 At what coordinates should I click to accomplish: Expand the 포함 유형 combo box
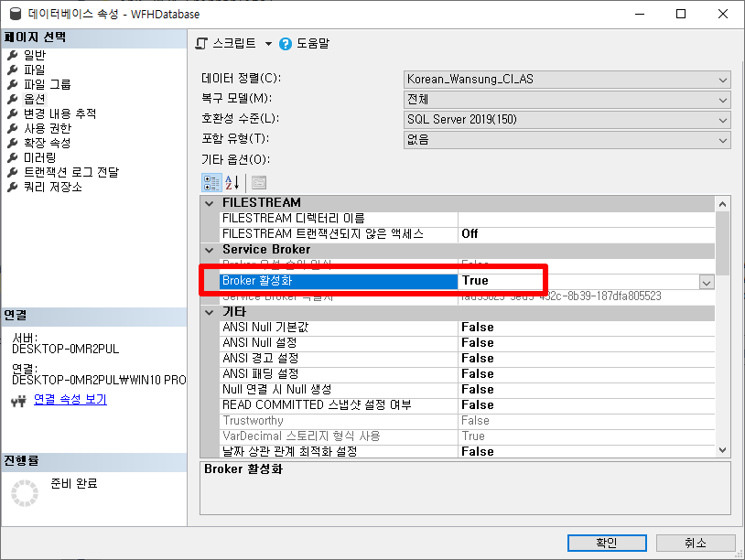pyautogui.click(x=722, y=140)
